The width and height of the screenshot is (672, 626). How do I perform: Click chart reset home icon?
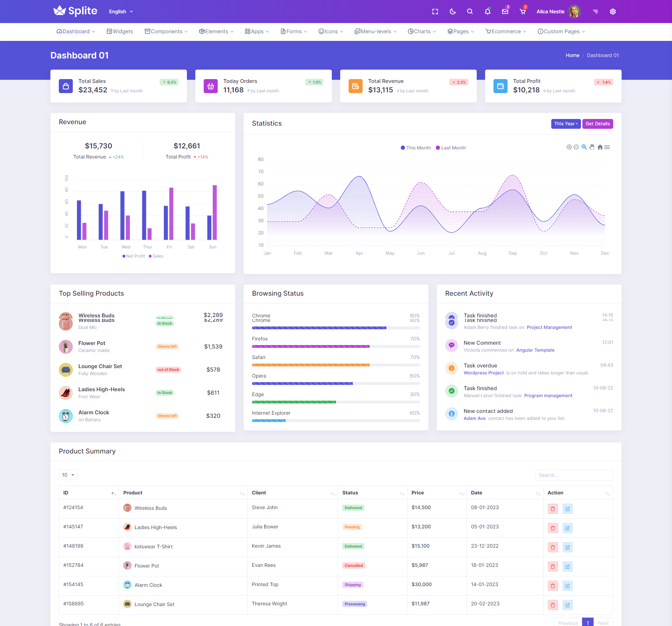coord(600,147)
